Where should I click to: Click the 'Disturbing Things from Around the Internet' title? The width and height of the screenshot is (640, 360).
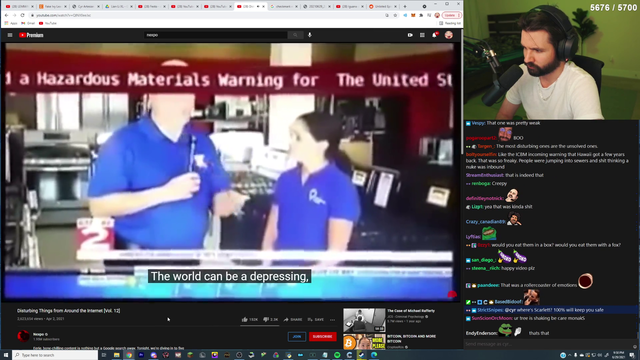69,311
